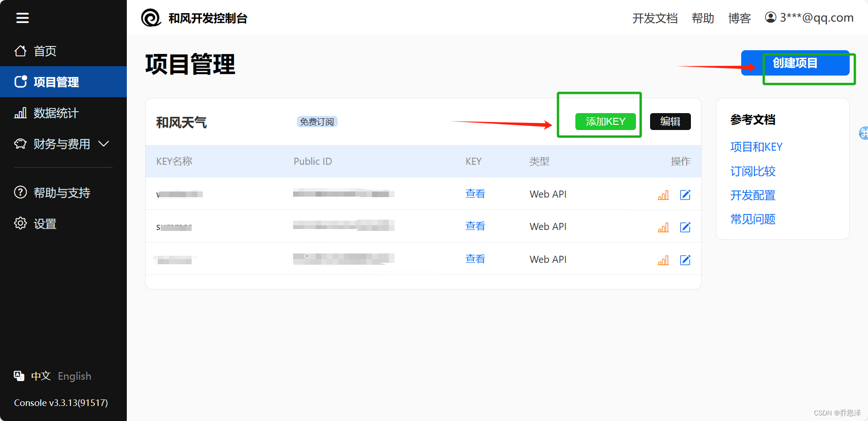Open the 订阅比较 reference doc
The image size is (868, 421).
click(753, 171)
